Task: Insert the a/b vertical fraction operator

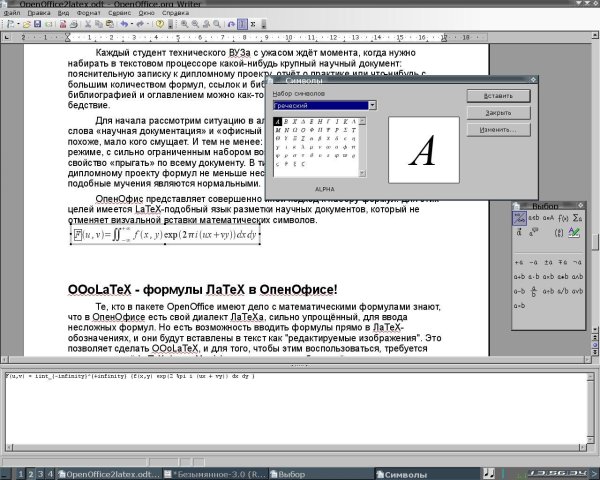Action: [x=534, y=292]
